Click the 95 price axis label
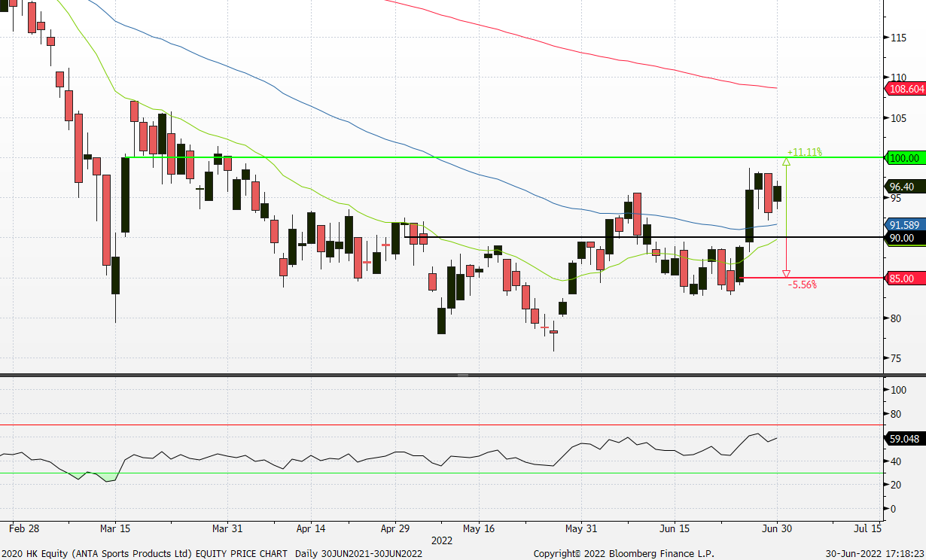 (x=896, y=198)
